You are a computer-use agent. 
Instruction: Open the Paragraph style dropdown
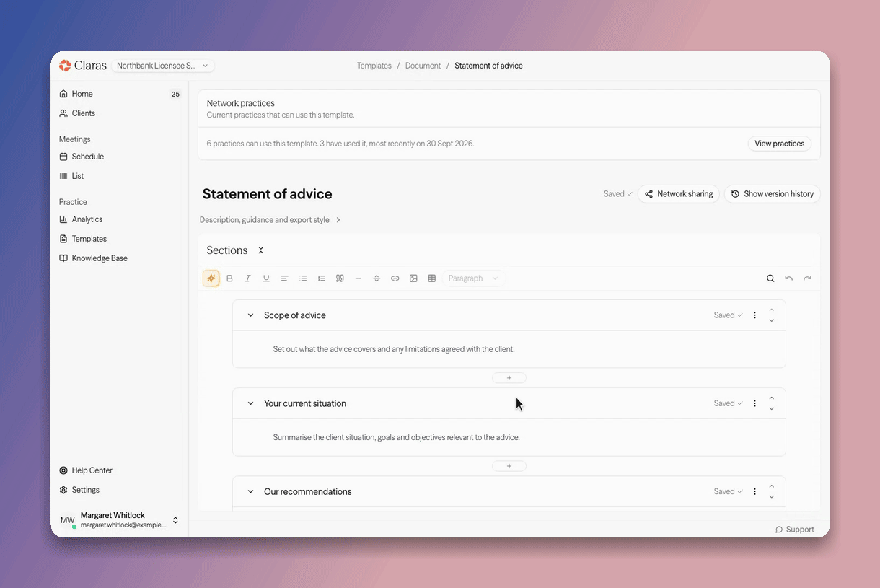pos(474,278)
